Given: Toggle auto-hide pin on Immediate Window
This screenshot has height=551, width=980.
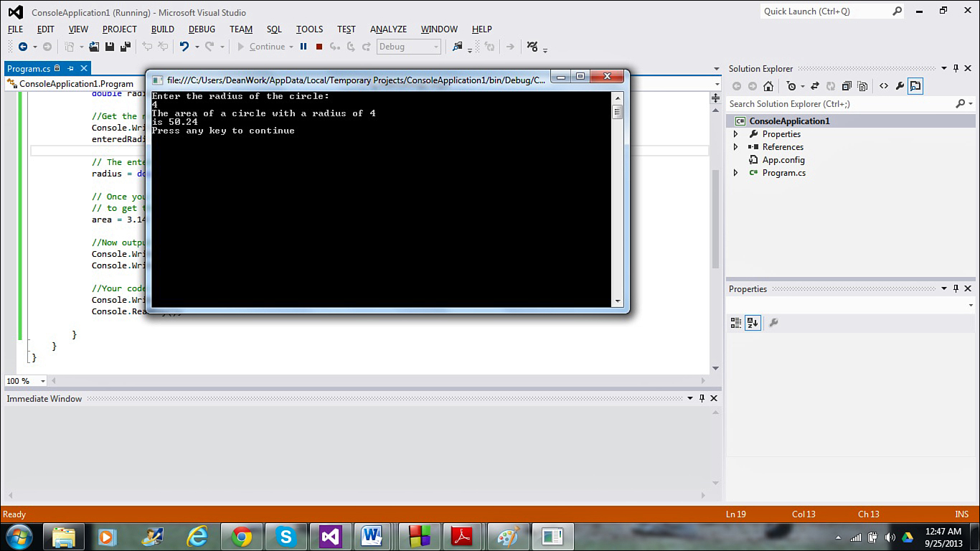Looking at the screenshot, I should pyautogui.click(x=702, y=399).
